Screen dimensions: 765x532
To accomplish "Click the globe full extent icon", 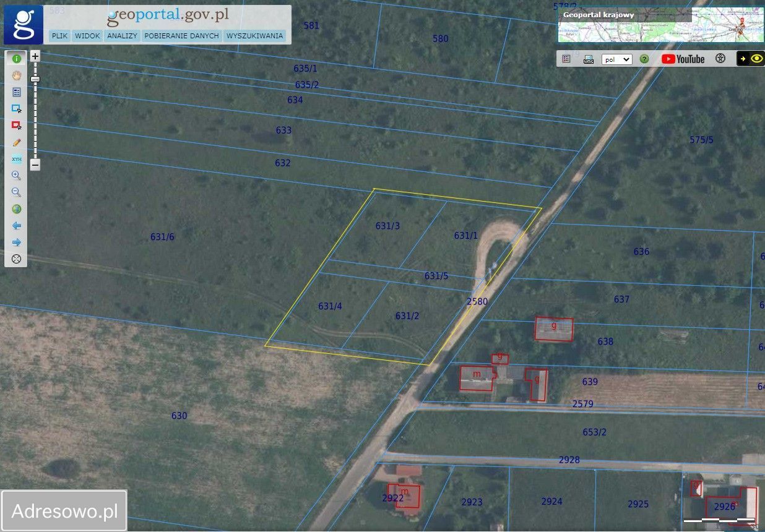I will [x=17, y=209].
